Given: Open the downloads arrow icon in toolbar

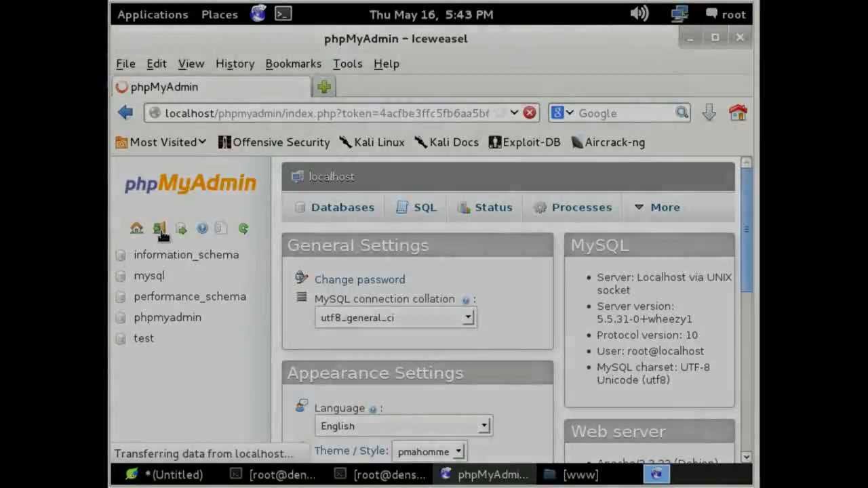Looking at the screenshot, I should [x=709, y=113].
